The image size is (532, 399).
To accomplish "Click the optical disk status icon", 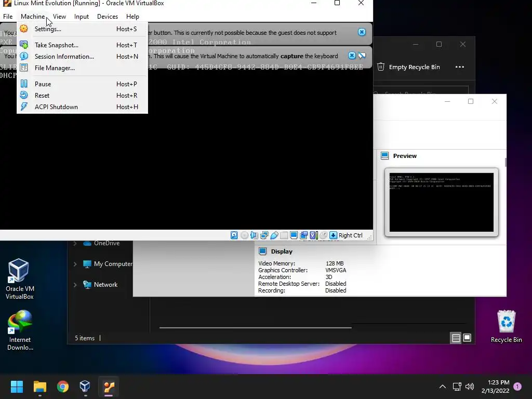I will click(x=244, y=235).
